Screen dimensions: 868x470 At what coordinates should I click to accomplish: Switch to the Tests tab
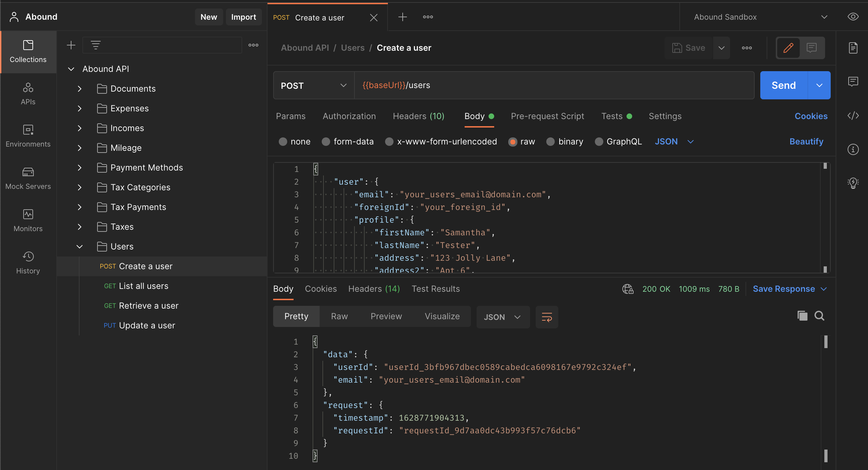[617, 116]
